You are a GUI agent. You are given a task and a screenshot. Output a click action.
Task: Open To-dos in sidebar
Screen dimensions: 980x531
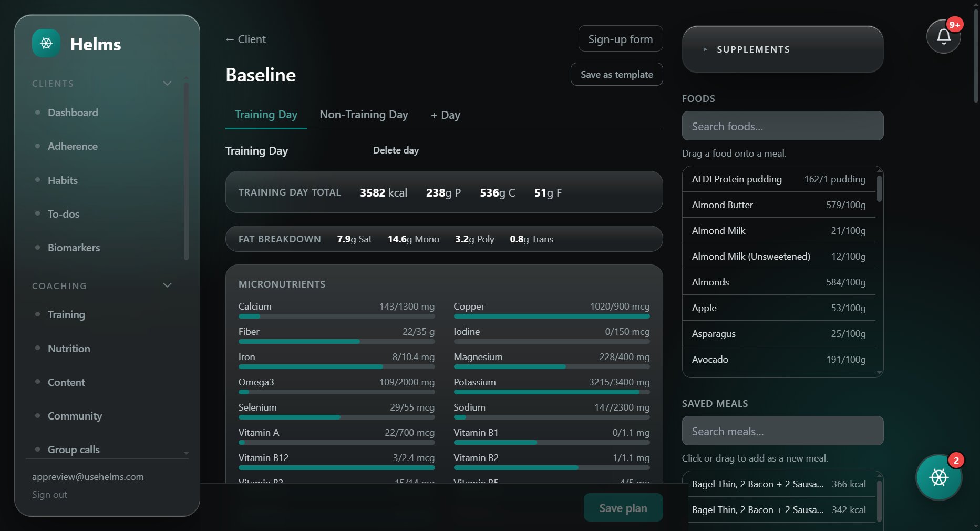64,214
